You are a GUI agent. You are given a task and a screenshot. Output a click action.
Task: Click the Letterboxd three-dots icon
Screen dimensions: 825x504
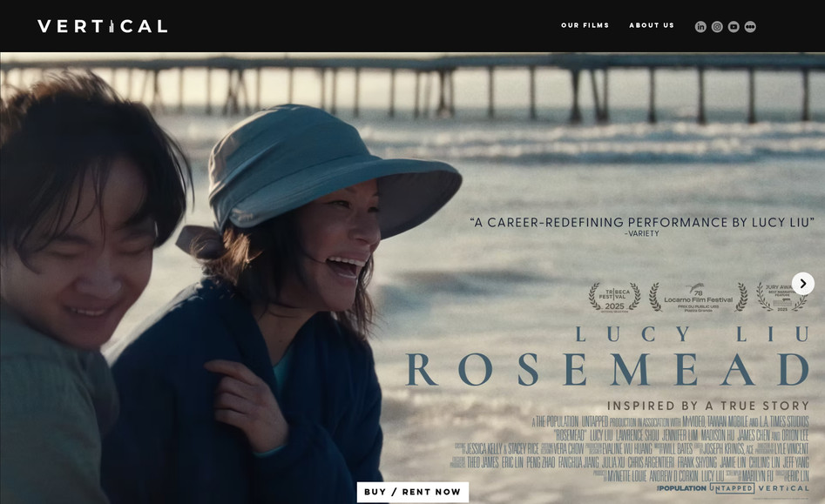(x=750, y=27)
